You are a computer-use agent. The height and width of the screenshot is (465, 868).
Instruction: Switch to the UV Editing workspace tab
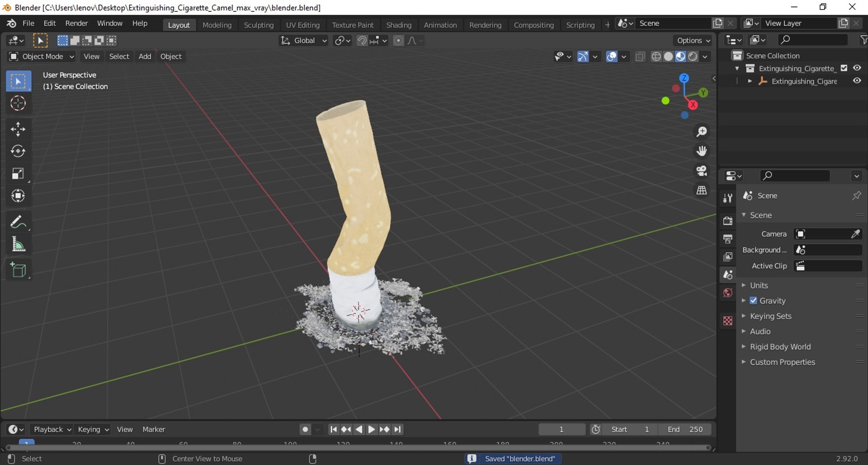tap(302, 25)
